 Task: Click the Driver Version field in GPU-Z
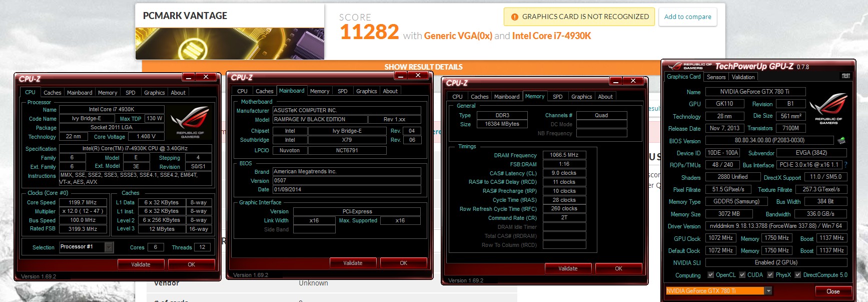pos(776,226)
